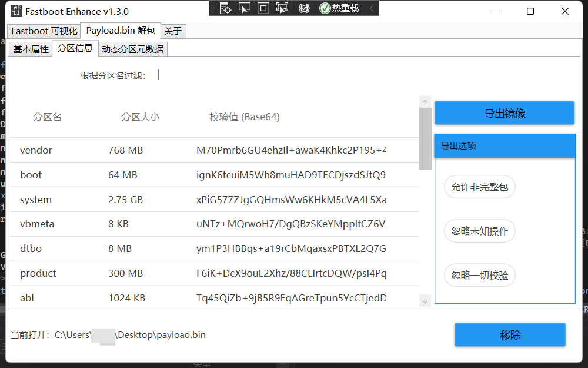
Task: Maximize the Fastboot Enhance window
Action: [x=530, y=11]
